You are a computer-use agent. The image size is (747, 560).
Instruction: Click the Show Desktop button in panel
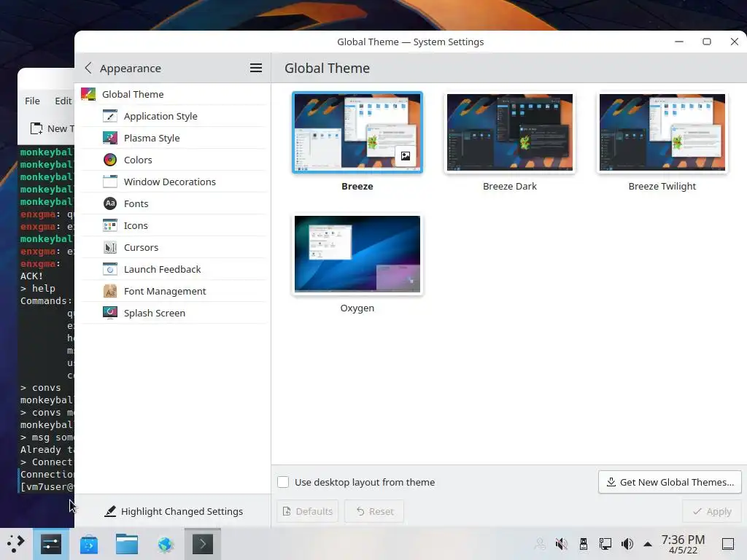click(x=728, y=544)
